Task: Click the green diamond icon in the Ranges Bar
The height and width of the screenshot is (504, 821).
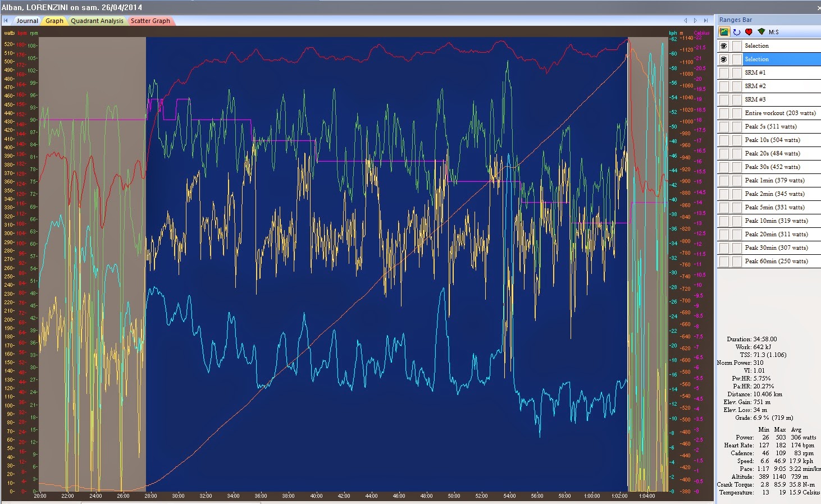Action: (x=761, y=32)
